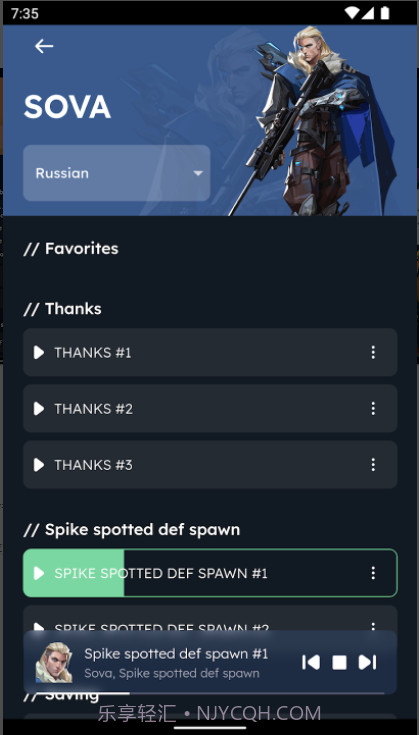This screenshot has height=735, width=419.
Task: Open more options for SPIKE SPOTTED DEF SPAWN #1
Action: pos(373,573)
